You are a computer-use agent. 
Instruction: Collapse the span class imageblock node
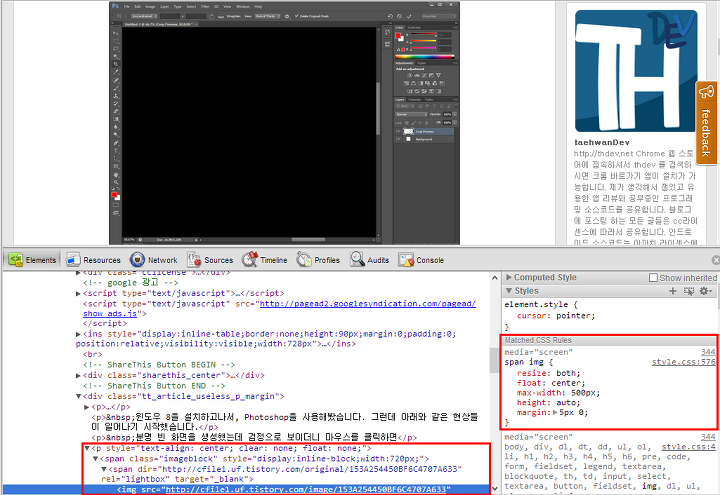click(96, 458)
